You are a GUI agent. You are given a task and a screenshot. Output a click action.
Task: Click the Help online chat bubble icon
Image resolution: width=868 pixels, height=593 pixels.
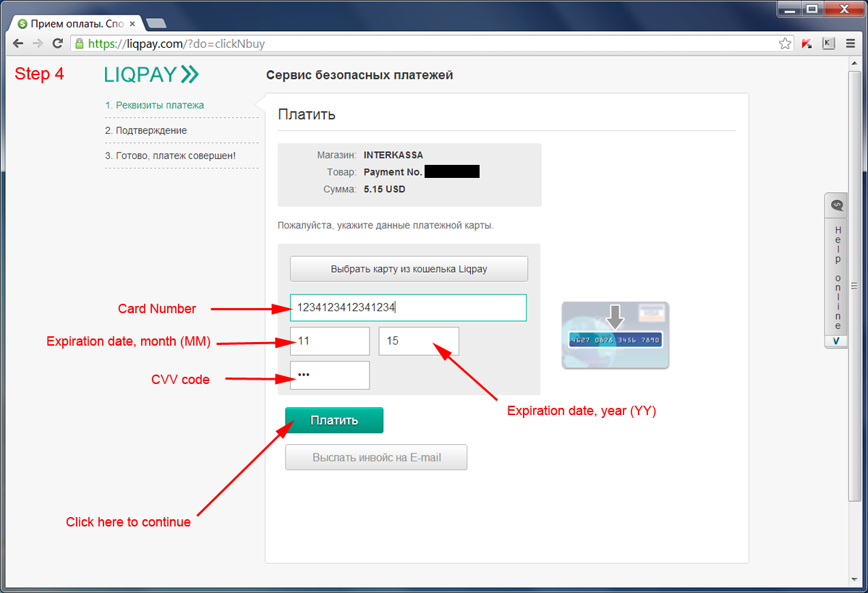coord(837,205)
